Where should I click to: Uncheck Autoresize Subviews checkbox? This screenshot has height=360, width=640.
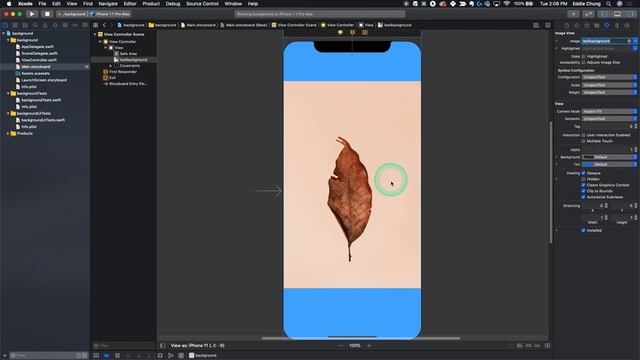pyautogui.click(x=583, y=197)
